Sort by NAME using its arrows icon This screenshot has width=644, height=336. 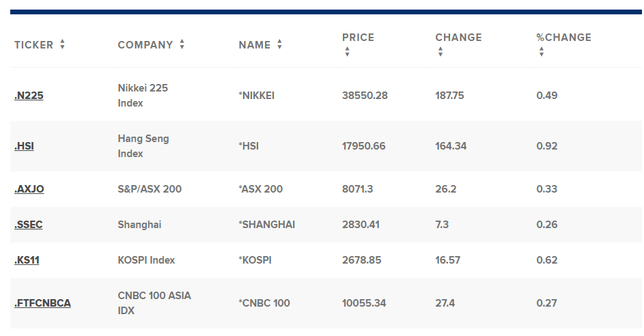(x=279, y=44)
